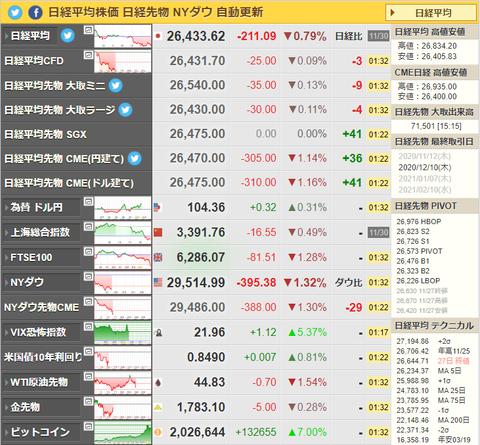Click the 日経平均 price 26,433.62
The height and width of the screenshot is (445, 480).
pyautogui.click(x=196, y=36)
